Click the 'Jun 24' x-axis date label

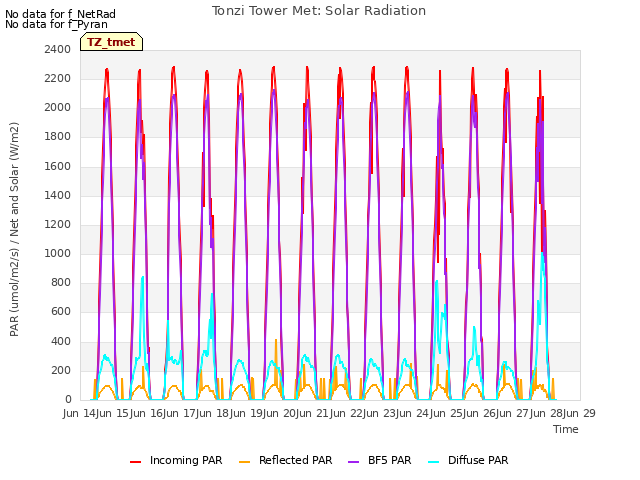412,413
